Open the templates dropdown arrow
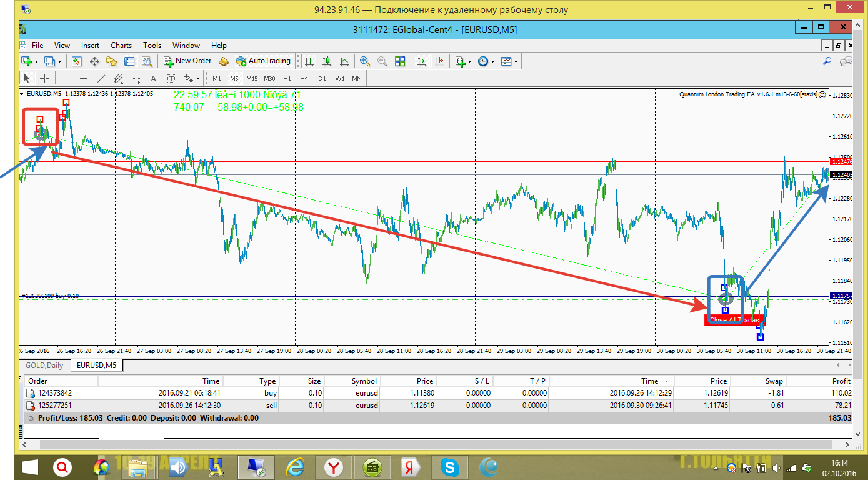 pos(516,61)
